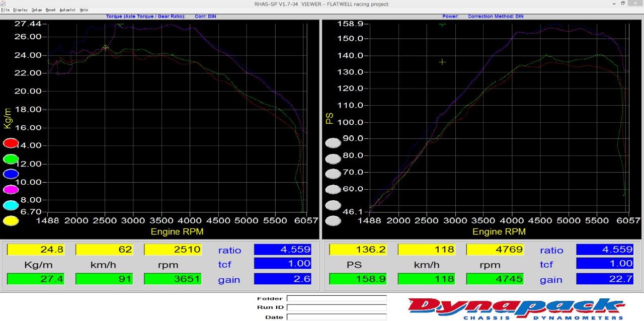Click the Run ID input field
644x321 pixels.
(337, 307)
